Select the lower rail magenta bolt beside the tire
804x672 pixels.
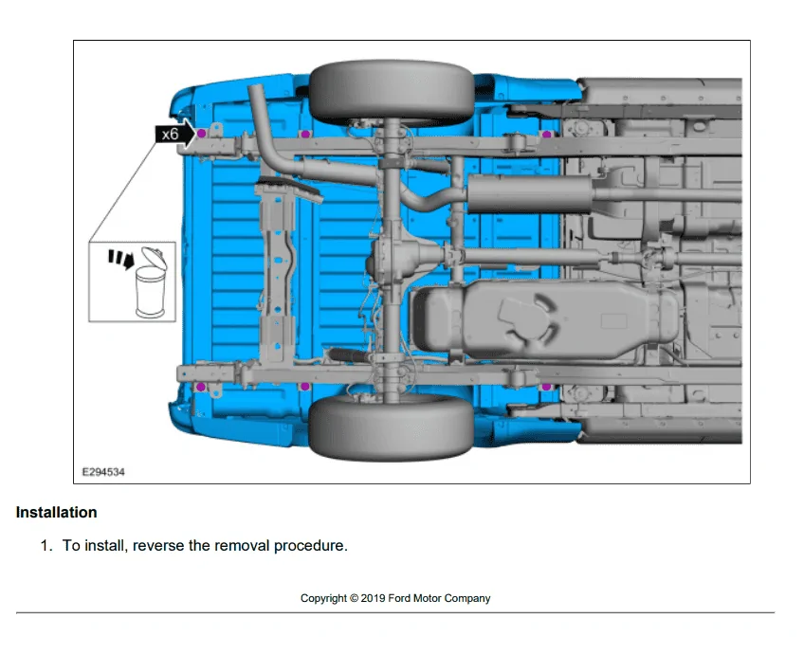click(x=304, y=386)
